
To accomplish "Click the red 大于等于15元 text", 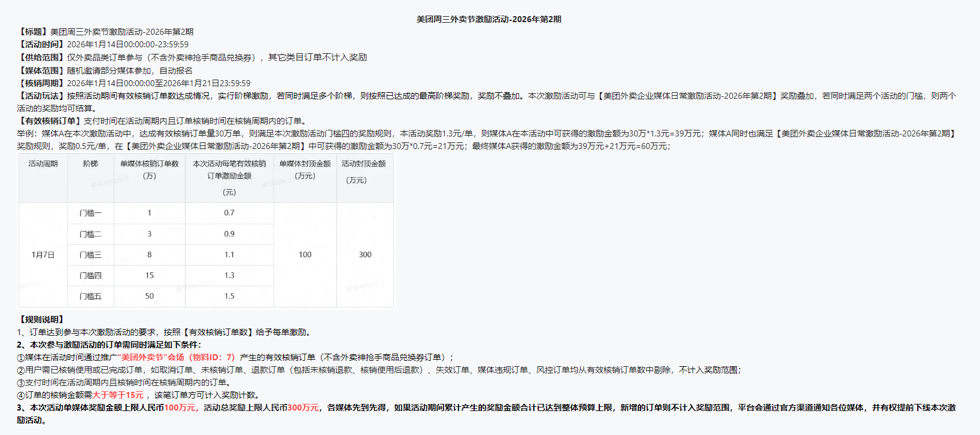I will pos(118,395).
